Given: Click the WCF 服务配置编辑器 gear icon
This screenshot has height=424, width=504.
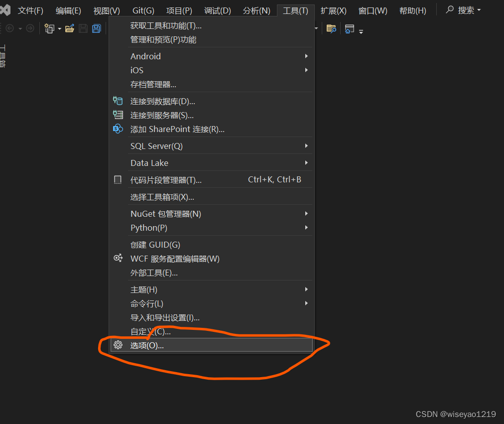Looking at the screenshot, I should tap(118, 258).
